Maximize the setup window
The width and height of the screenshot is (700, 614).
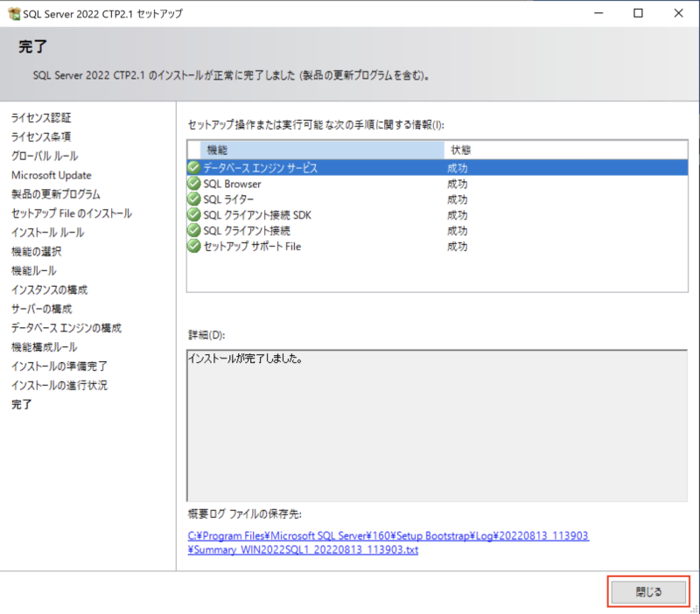[x=639, y=13]
